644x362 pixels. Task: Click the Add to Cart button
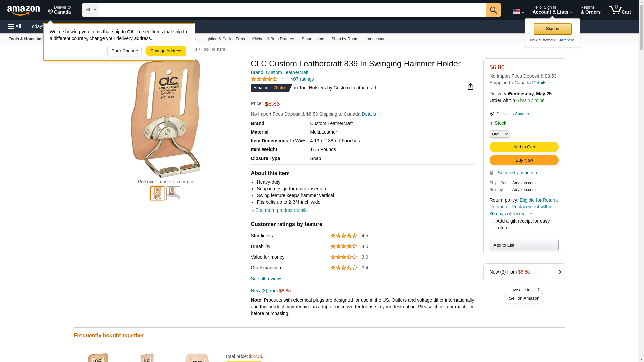[524, 147]
